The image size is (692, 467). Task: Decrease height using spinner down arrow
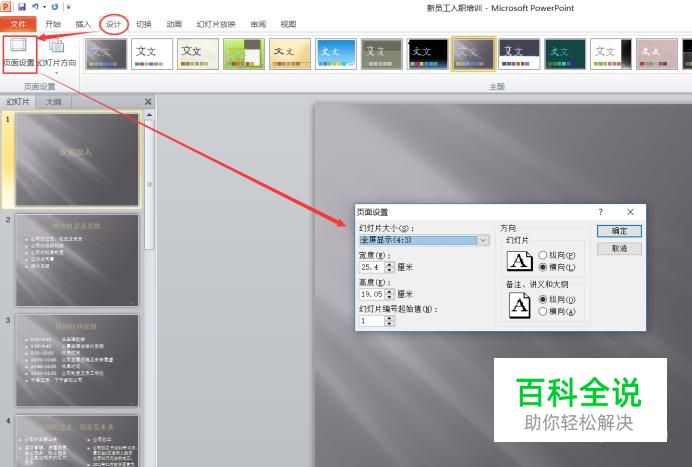pos(389,297)
